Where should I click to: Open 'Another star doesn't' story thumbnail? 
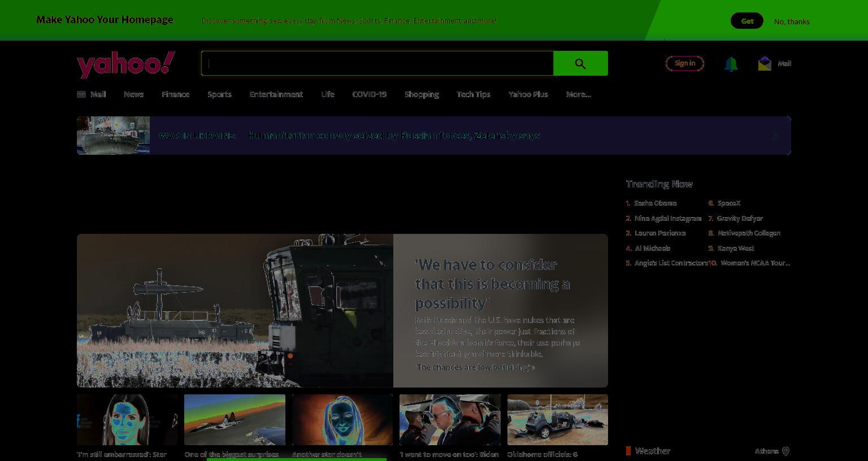(342, 420)
